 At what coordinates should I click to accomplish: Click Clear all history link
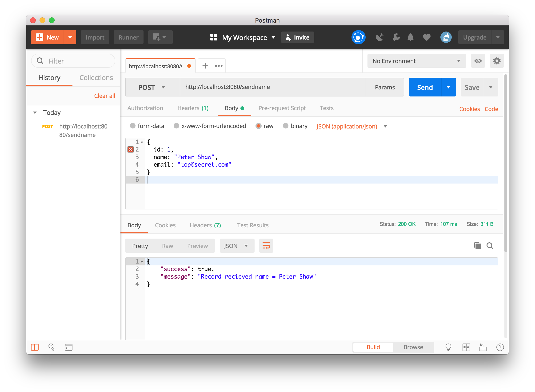pos(105,96)
